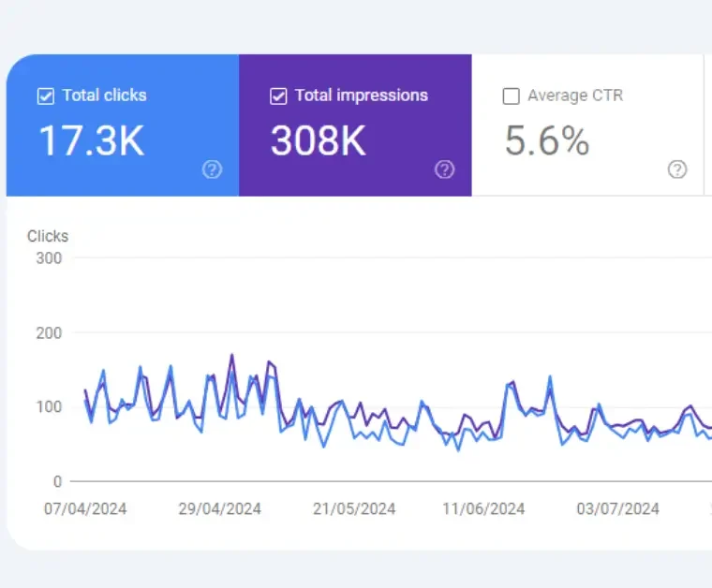Click the 17.3K total clicks value
This screenshot has height=588, width=712.
91,140
